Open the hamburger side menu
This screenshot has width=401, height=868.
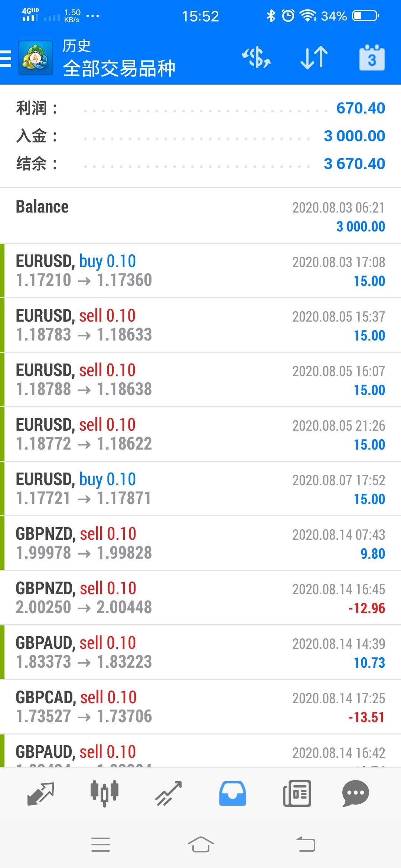[x=6, y=59]
